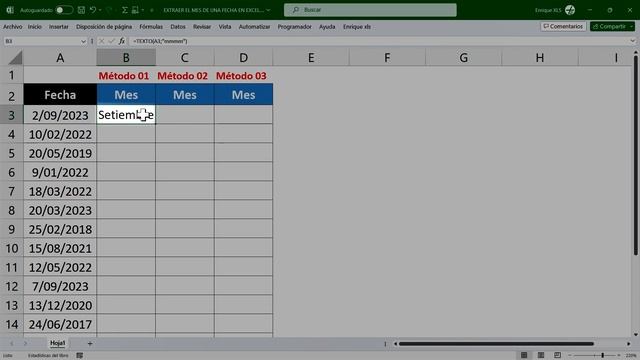Select the Hoja1 sheet tab
The image size is (640, 360).
[58, 343]
